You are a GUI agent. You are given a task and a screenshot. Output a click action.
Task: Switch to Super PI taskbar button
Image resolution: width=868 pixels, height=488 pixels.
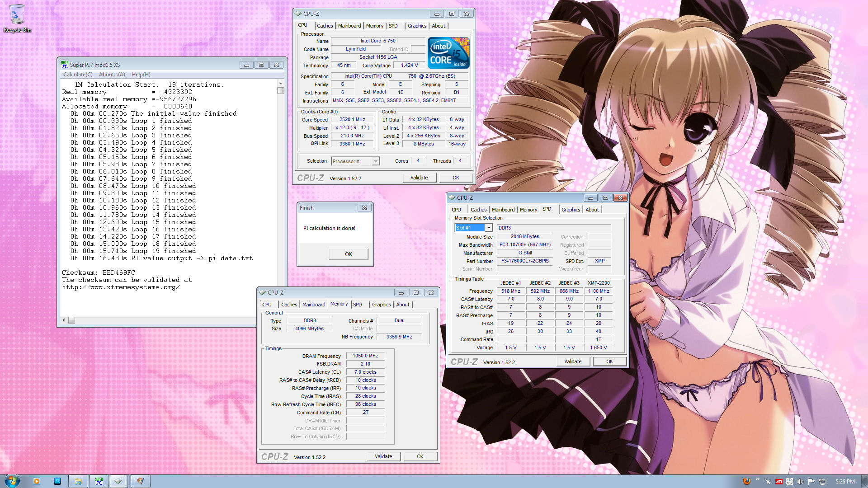pyautogui.click(x=99, y=481)
